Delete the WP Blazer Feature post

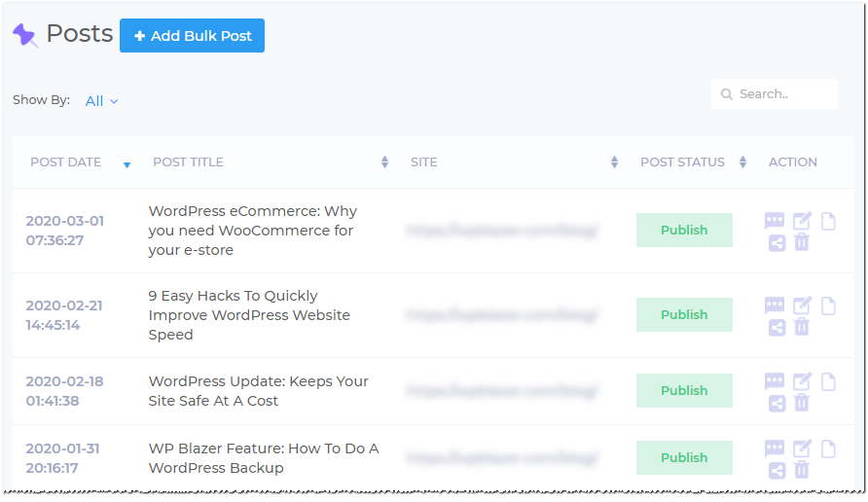click(802, 469)
